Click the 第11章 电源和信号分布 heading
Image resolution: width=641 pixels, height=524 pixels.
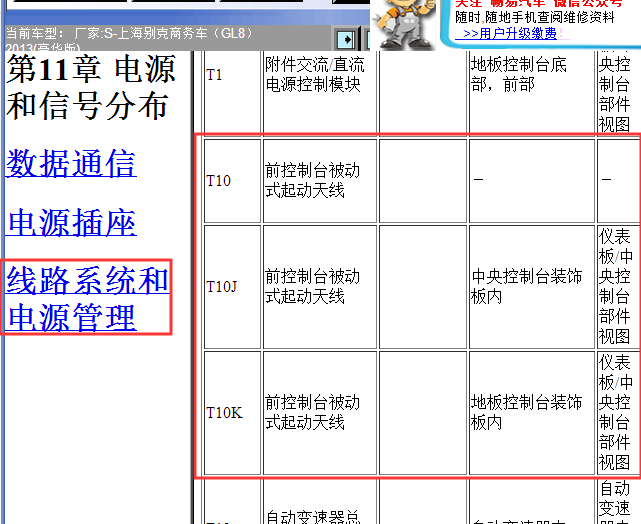[91, 87]
